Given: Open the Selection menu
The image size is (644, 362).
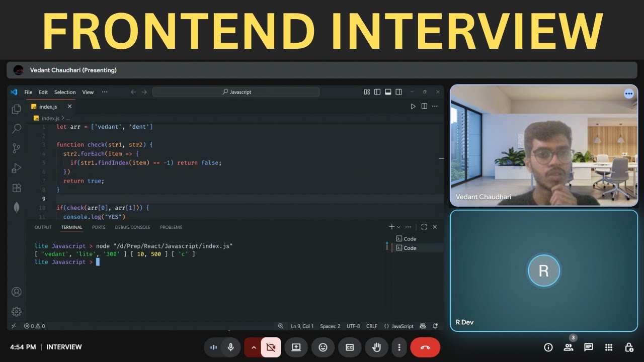Looking at the screenshot, I should [65, 92].
